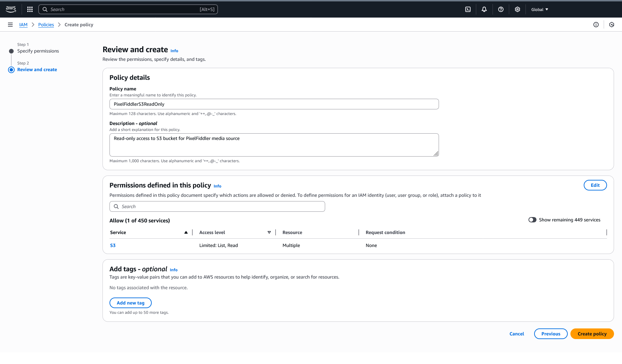
Task: Click into the Policy name field
Action: point(274,104)
